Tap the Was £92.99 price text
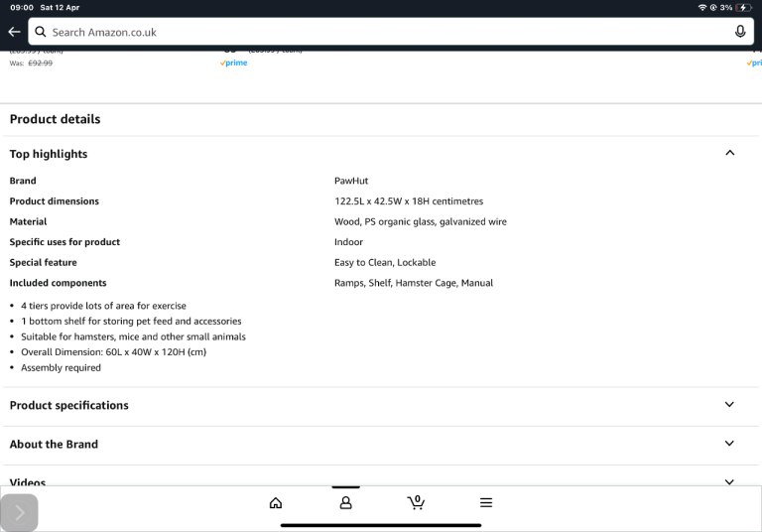 [32, 63]
